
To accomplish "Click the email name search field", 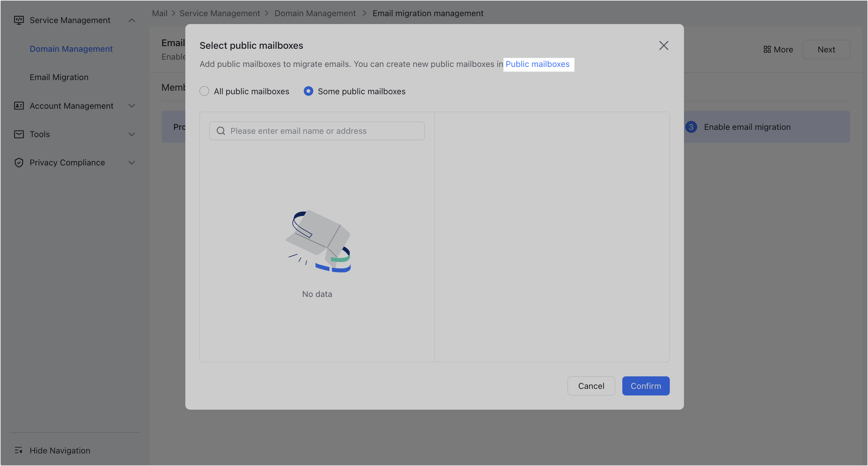I will pos(317,131).
